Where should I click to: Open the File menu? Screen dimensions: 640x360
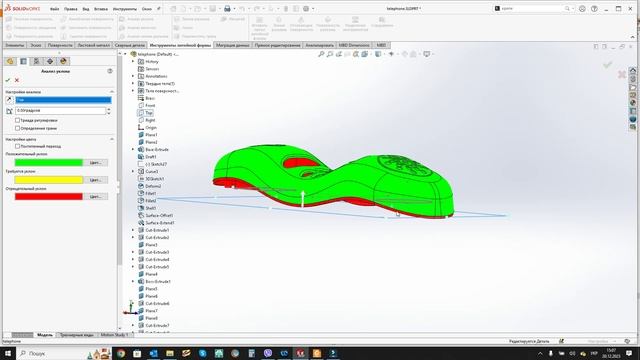pos(54,9)
